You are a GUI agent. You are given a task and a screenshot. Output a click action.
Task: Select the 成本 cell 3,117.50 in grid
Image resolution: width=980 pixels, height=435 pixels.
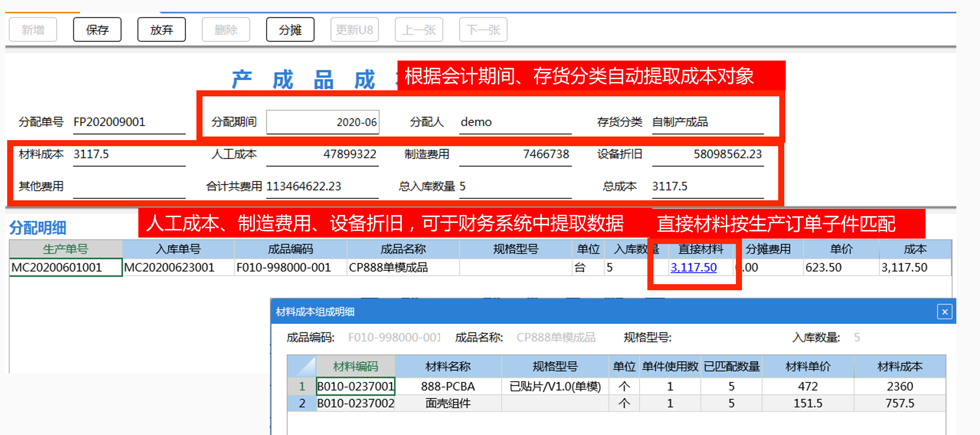point(915,268)
